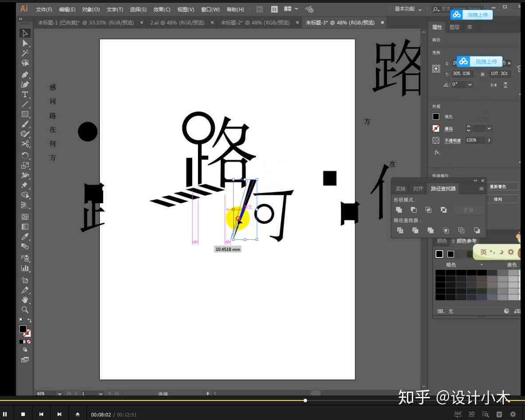The height and width of the screenshot is (420, 525).
Task: Choose the Direct Selection tool
Action: 25,43
